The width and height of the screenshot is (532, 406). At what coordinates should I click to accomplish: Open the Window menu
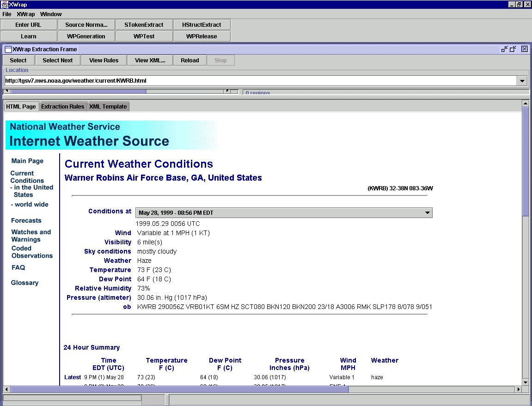pos(51,14)
